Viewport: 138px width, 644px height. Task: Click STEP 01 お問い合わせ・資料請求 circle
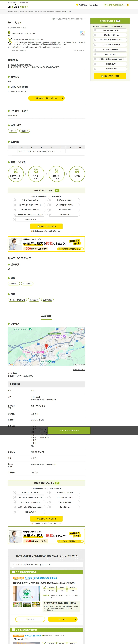pyautogui.click(x=16, y=174)
